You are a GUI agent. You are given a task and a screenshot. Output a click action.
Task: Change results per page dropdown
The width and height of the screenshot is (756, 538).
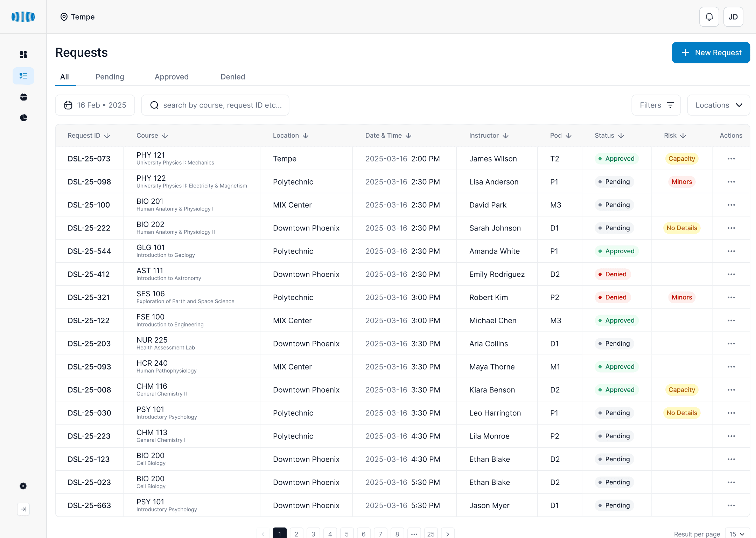[737, 534]
